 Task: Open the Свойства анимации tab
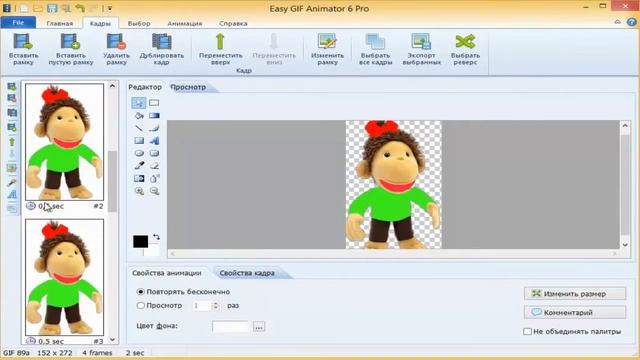(x=167, y=273)
